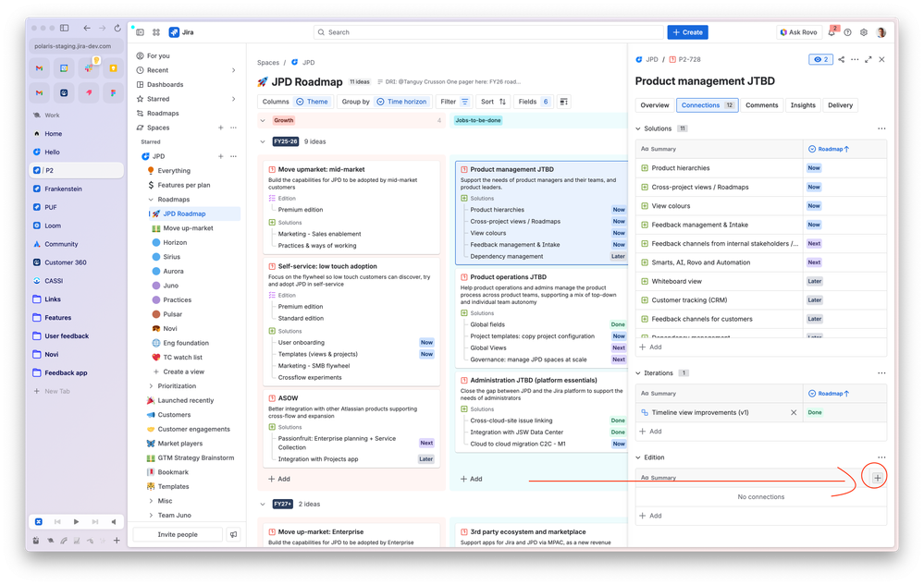Viewport: 924px width, 585px height.
Task: Open the app switcher grid icon
Action: click(156, 32)
